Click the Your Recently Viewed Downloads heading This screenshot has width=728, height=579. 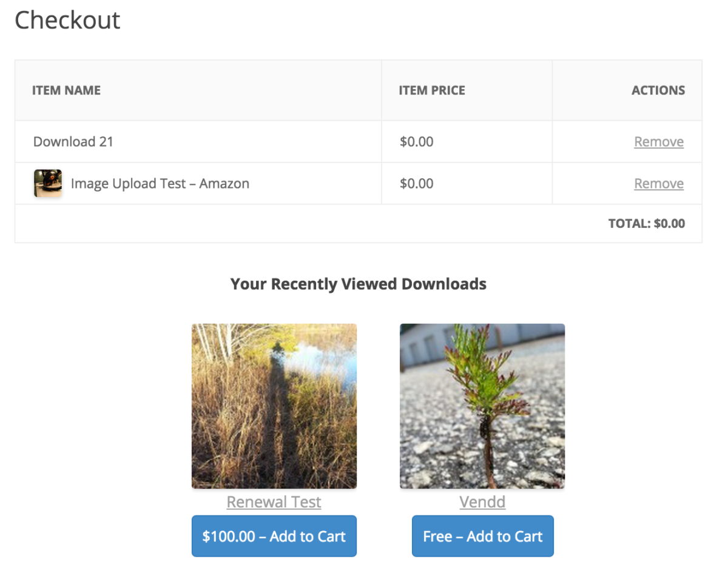point(358,283)
